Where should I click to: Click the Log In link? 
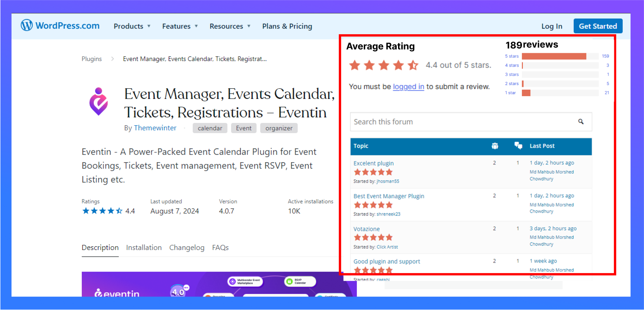coord(552,26)
